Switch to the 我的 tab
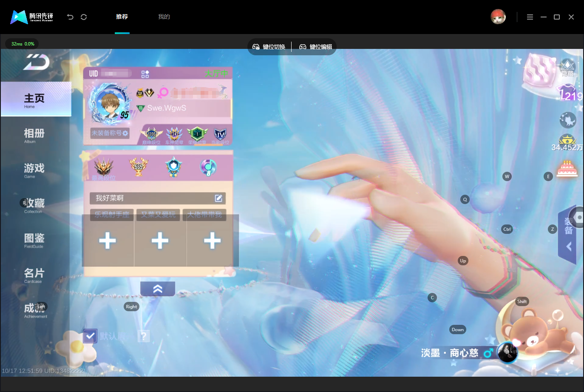This screenshot has height=392, width=584. point(164,17)
